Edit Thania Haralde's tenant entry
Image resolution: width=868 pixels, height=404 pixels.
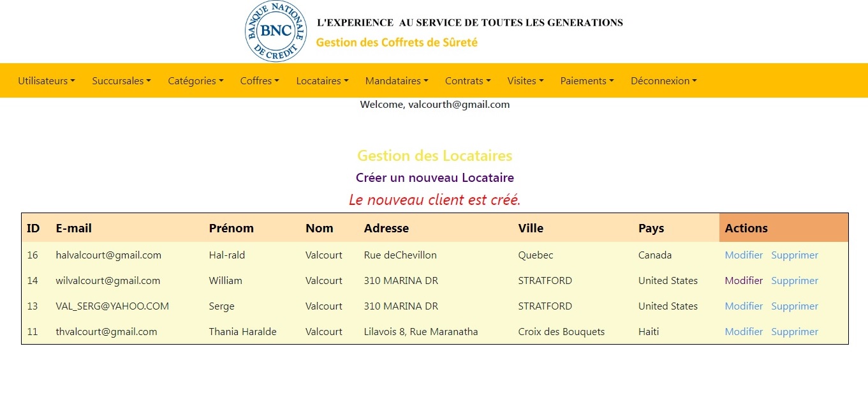(x=744, y=332)
